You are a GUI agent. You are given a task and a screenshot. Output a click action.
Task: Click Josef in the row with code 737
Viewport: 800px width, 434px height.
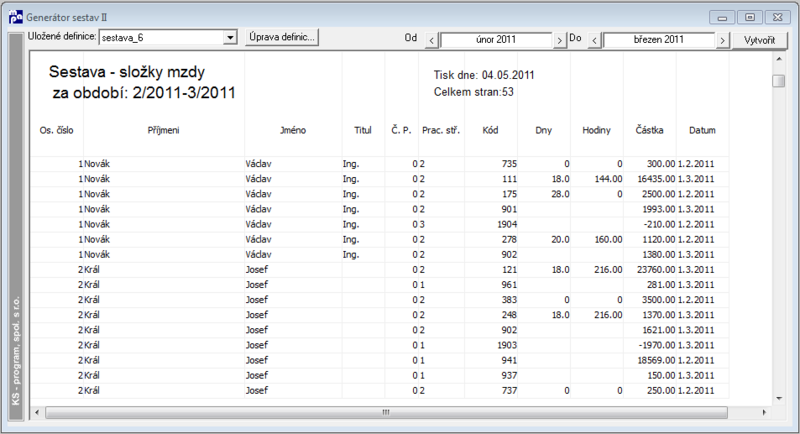[257, 391]
